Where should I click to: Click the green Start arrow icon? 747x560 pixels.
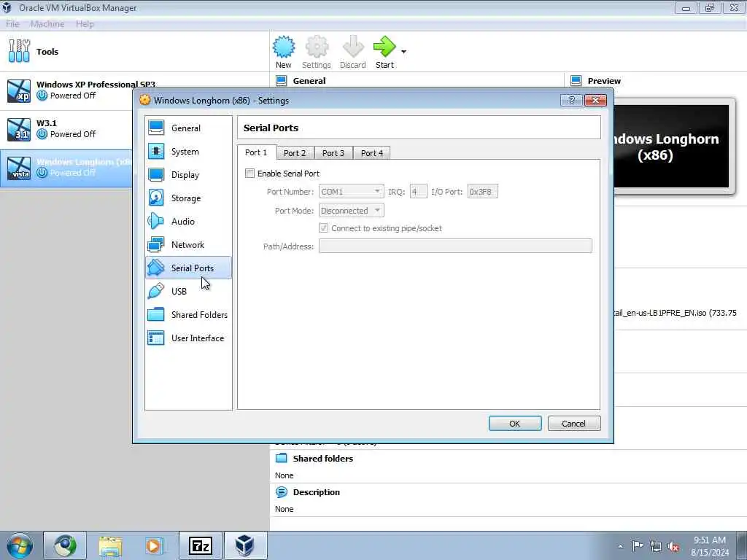(384, 47)
